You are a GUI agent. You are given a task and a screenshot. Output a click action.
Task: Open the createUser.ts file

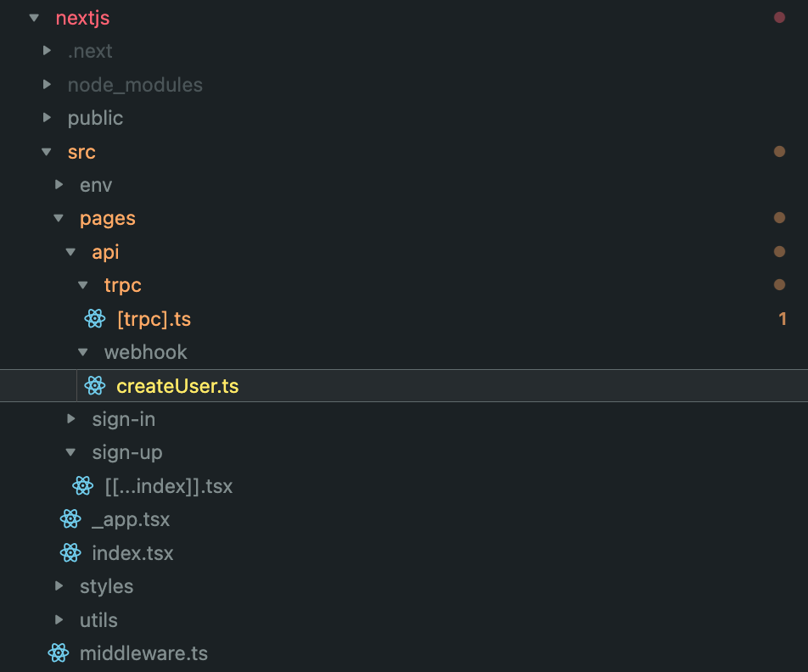[177, 386]
